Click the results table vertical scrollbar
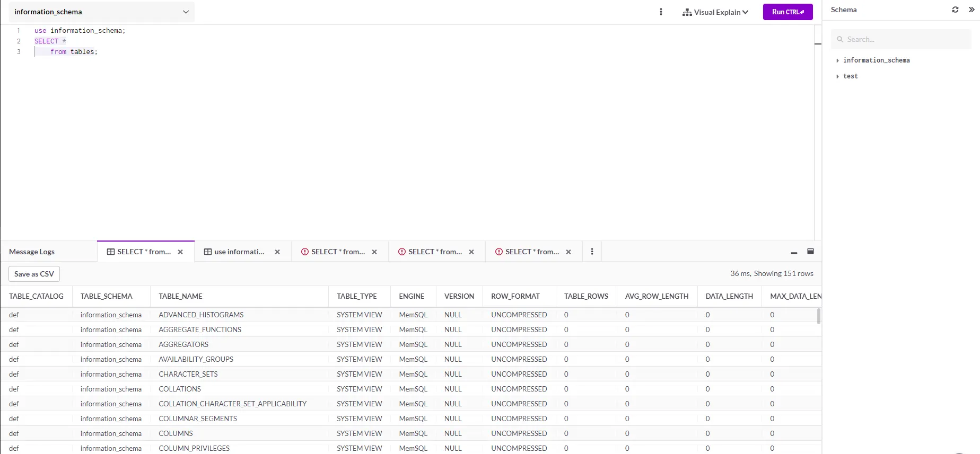 click(x=819, y=316)
